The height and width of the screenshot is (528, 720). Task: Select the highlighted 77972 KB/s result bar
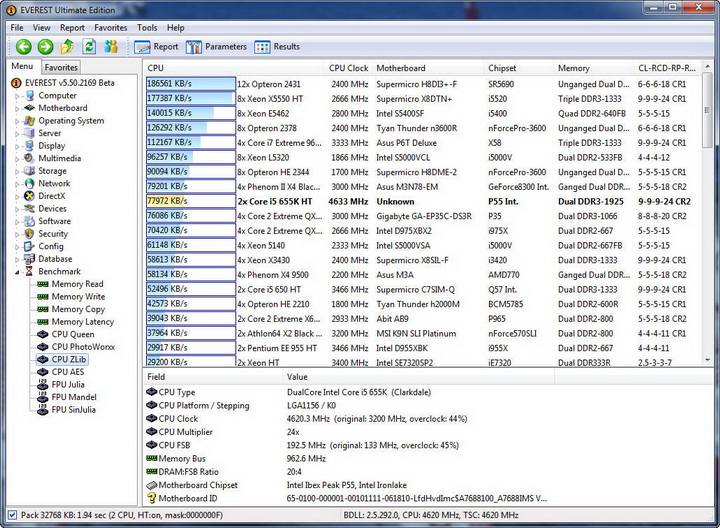191,201
